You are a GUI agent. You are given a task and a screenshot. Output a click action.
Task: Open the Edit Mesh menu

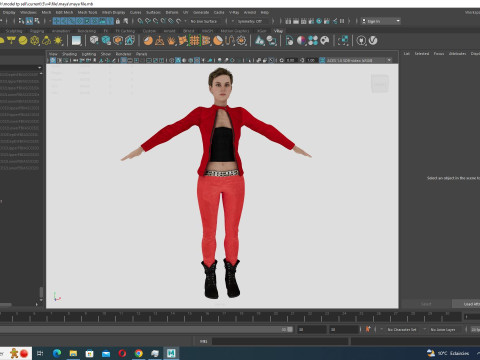click(x=64, y=12)
